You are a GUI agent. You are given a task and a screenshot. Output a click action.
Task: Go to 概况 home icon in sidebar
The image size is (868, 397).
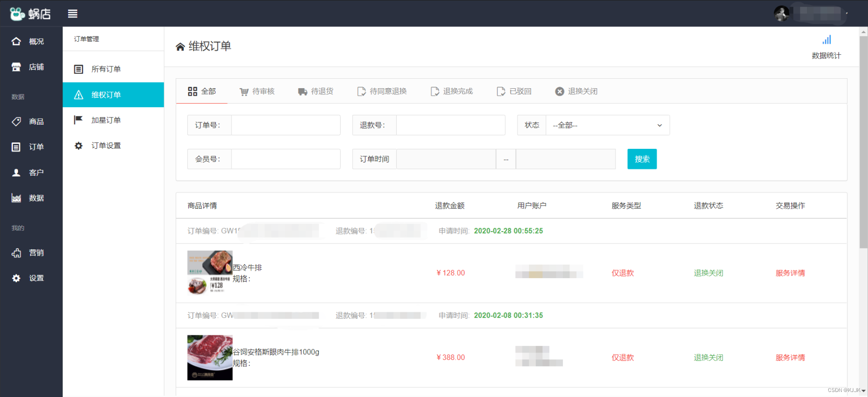point(17,42)
